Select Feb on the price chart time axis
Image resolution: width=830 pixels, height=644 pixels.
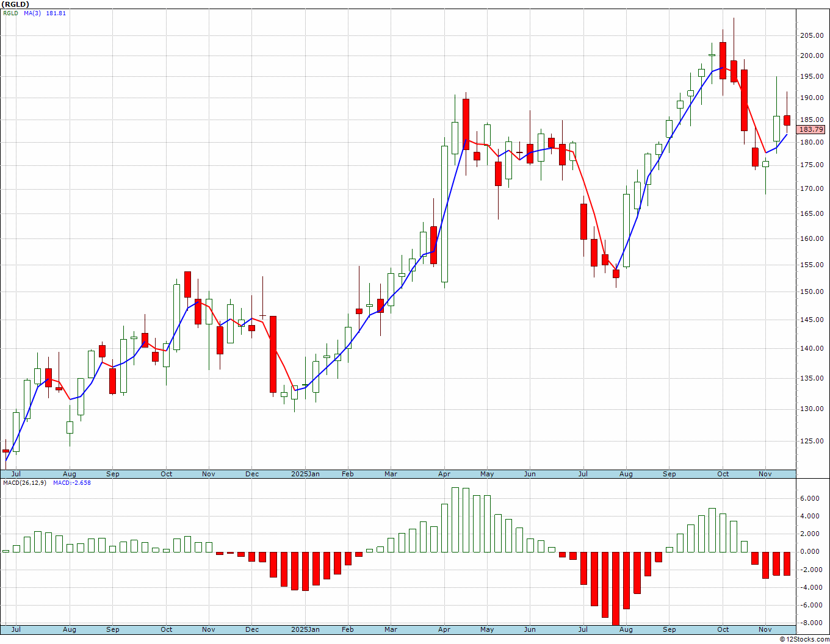tap(348, 474)
